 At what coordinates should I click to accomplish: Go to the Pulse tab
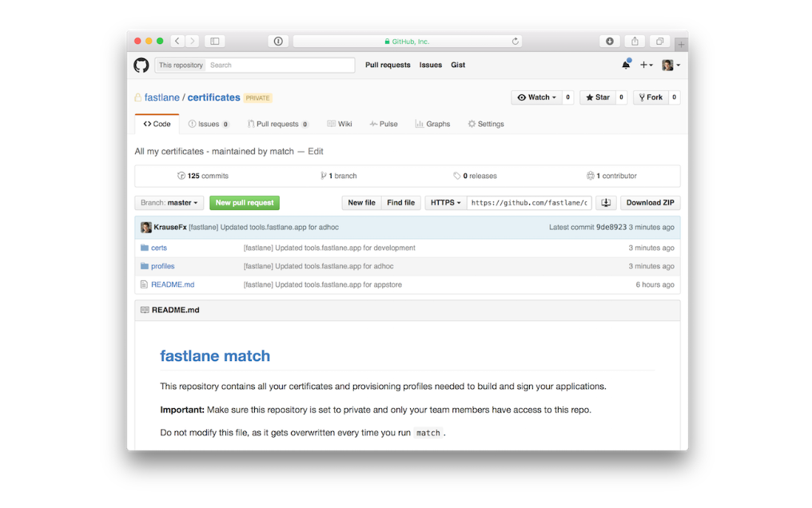pyautogui.click(x=384, y=124)
